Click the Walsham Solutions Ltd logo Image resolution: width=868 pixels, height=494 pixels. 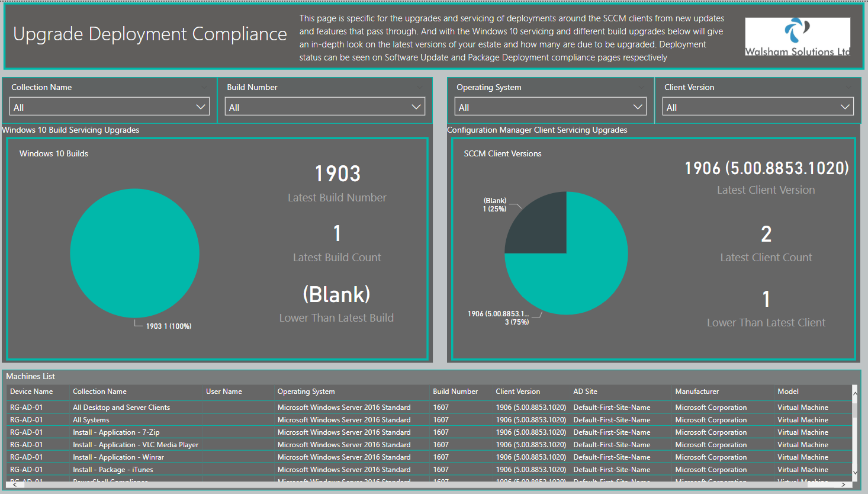(x=798, y=37)
